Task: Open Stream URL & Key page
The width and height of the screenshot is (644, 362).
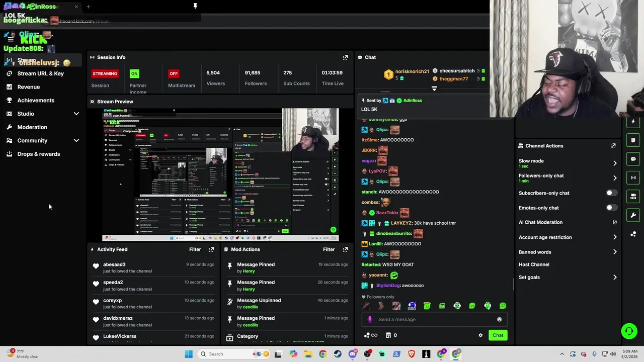Action: 40,73
